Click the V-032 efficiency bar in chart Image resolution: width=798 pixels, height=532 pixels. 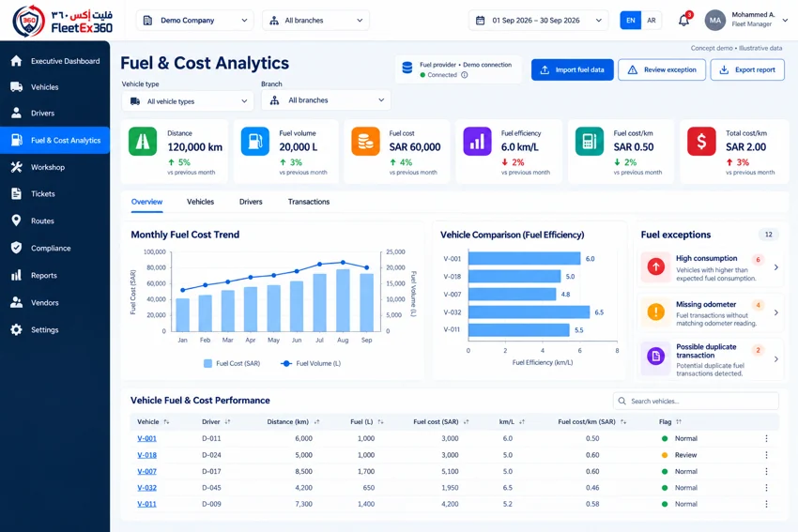pos(529,312)
